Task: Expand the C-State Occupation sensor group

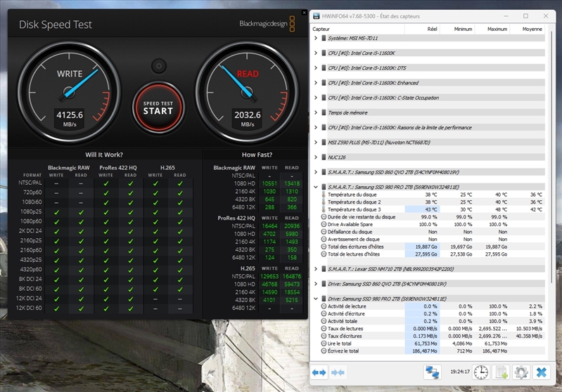Action: [x=315, y=98]
